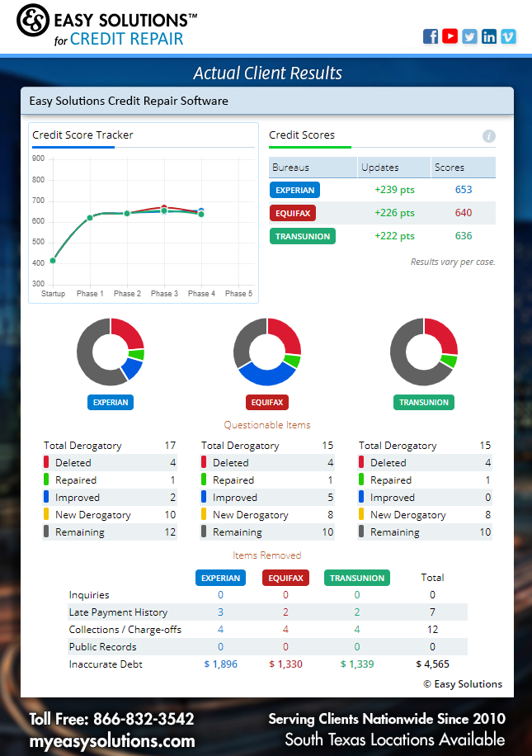Viewport: 532px width, 756px height.
Task: Click the Results vary per case note
Action: point(453,262)
